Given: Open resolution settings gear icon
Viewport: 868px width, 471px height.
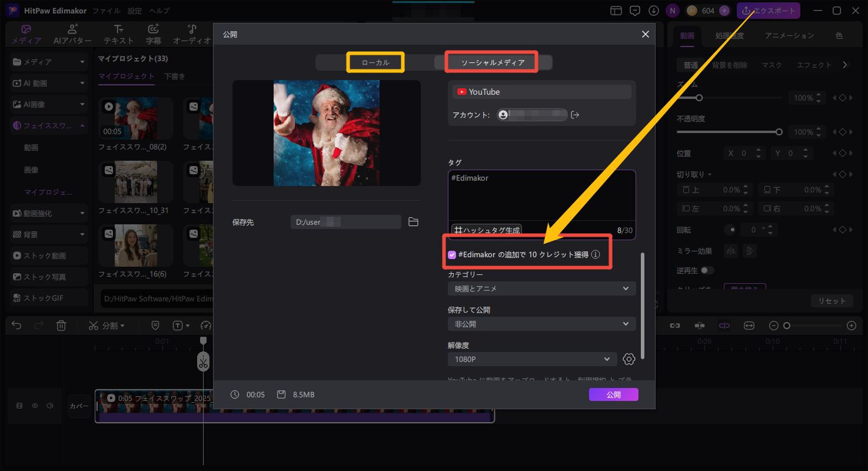Looking at the screenshot, I should pos(628,359).
